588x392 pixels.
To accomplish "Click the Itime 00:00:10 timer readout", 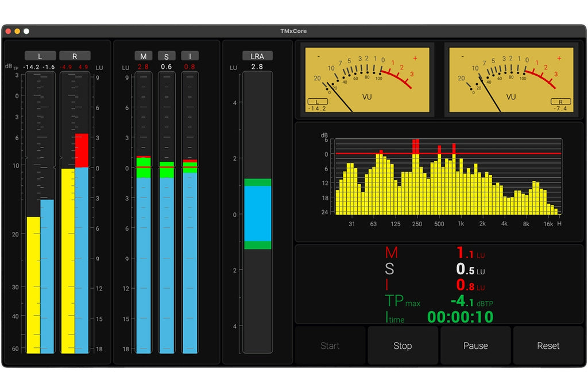I will click(x=460, y=317).
